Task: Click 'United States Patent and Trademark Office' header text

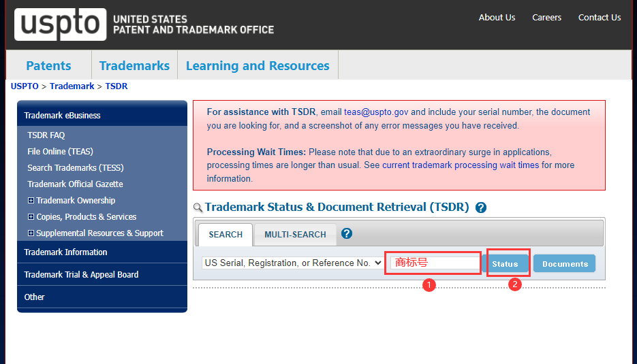Action: click(193, 24)
